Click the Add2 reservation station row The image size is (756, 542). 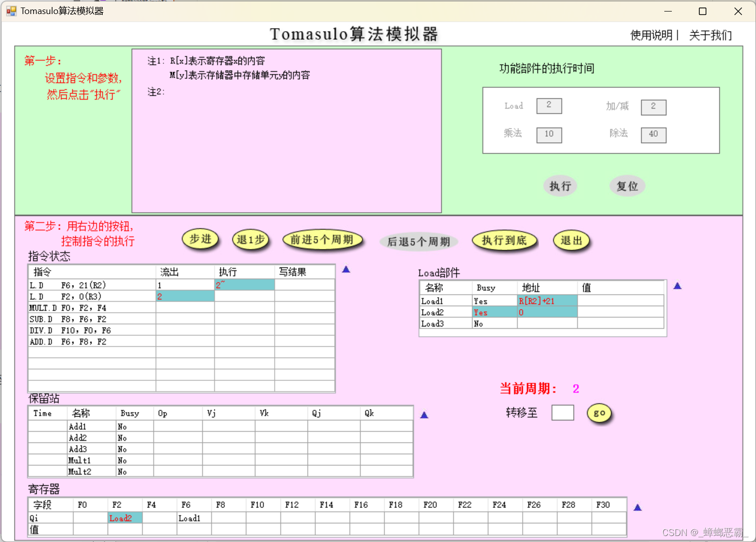click(x=220, y=438)
